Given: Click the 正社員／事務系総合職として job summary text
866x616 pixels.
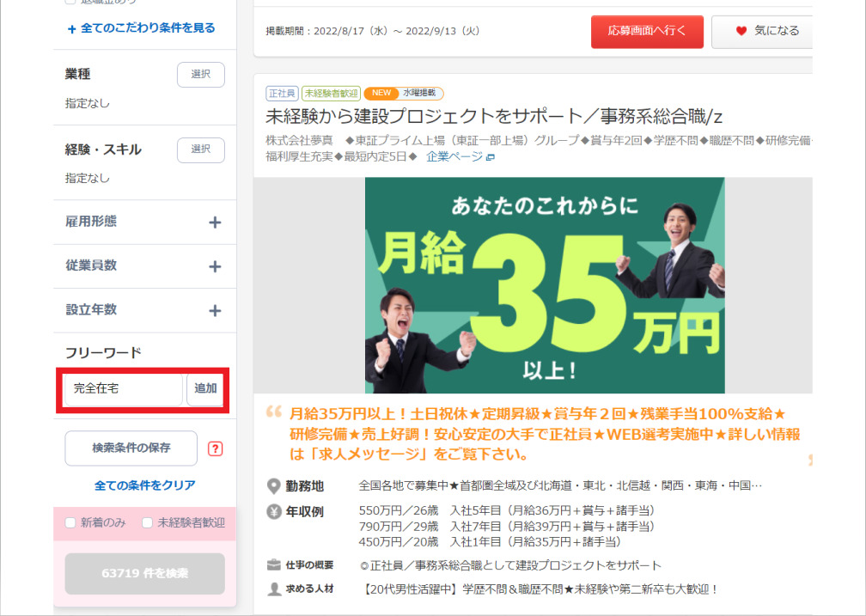Looking at the screenshot, I should [x=509, y=565].
